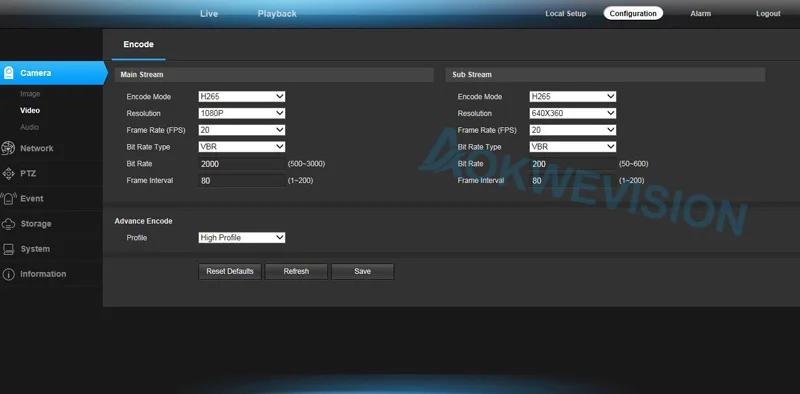Click the PTZ directional icon

coord(8,174)
